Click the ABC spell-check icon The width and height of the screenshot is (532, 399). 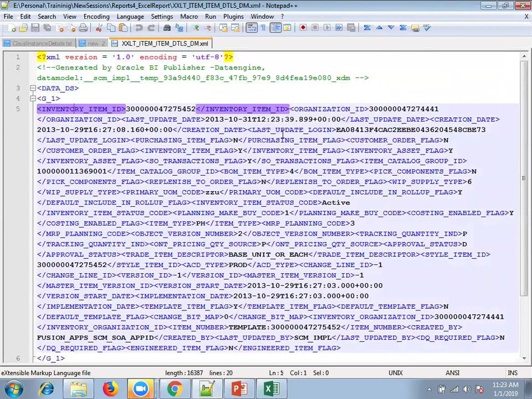(x=427, y=28)
